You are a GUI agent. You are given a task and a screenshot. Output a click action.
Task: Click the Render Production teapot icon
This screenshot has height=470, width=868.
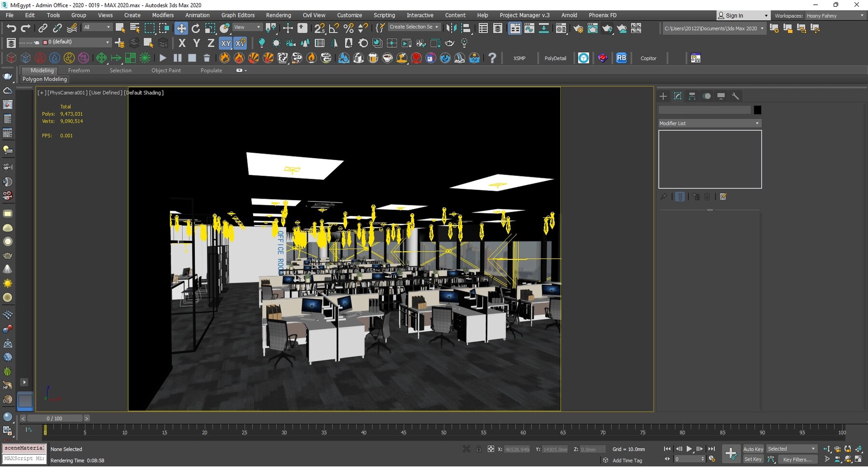pyautogui.click(x=608, y=28)
